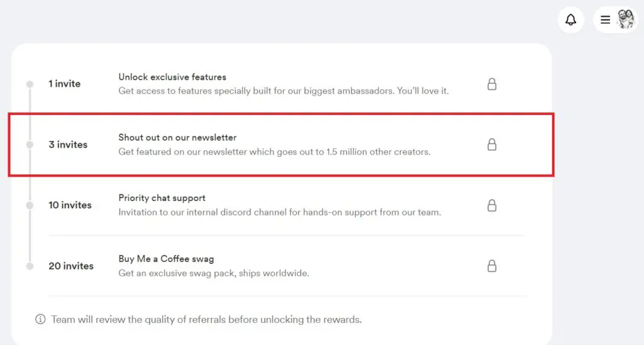The width and height of the screenshot is (644, 345).
Task: Click the 20 invites label
Action: pyautogui.click(x=71, y=266)
